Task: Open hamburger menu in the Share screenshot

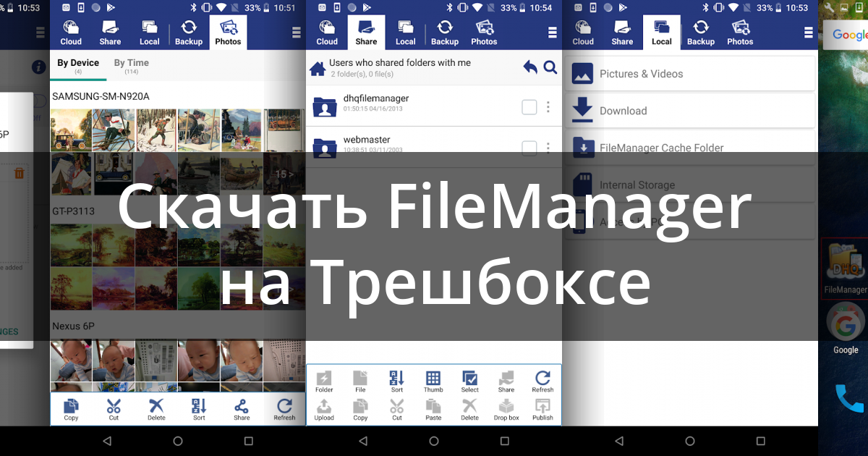Action: [x=553, y=33]
